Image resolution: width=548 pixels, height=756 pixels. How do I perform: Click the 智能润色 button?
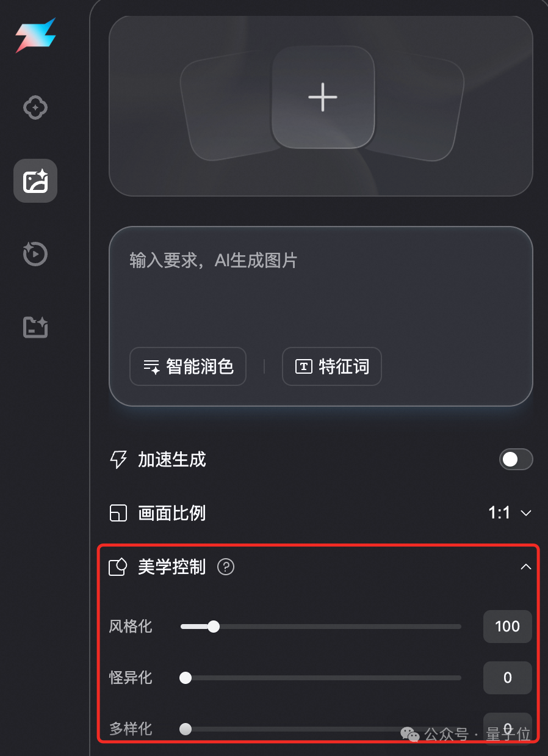point(188,366)
